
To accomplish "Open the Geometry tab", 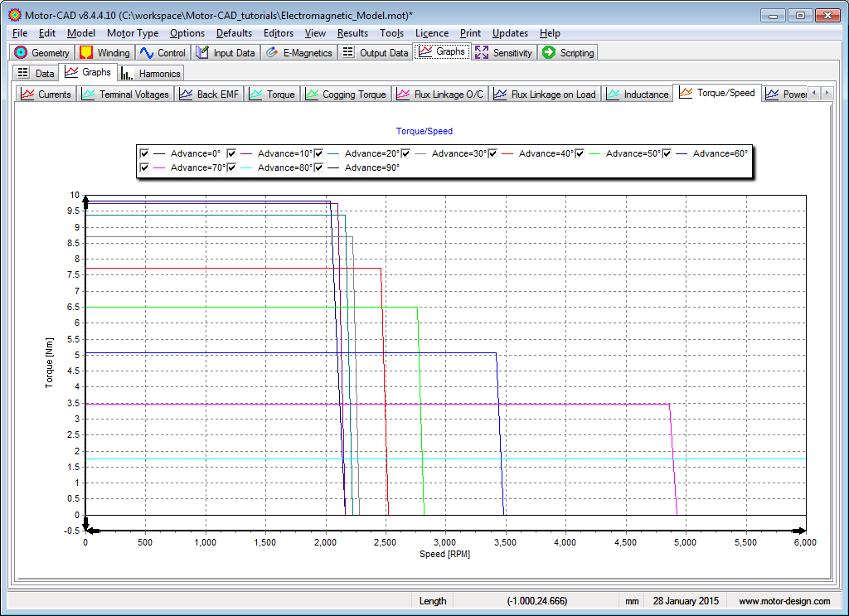I will pyautogui.click(x=42, y=53).
